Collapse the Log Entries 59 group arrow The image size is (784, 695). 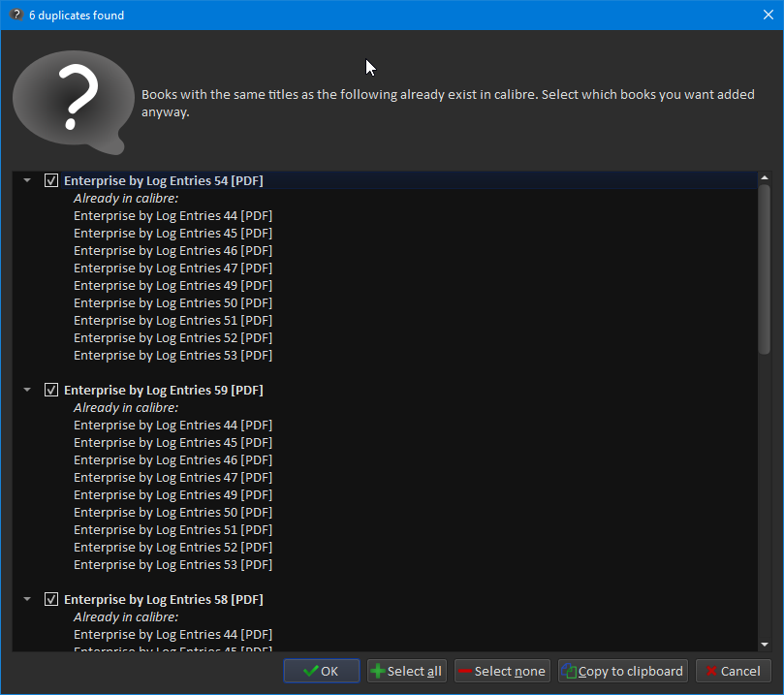click(27, 390)
